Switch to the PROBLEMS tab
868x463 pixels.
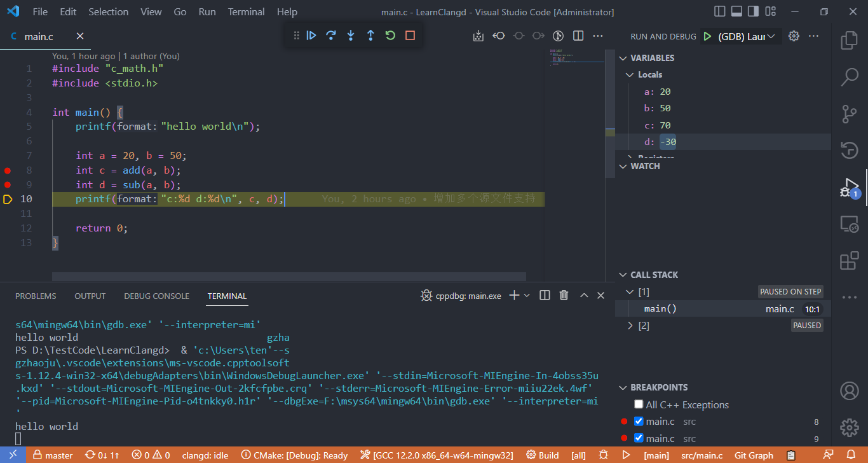pos(36,296)
